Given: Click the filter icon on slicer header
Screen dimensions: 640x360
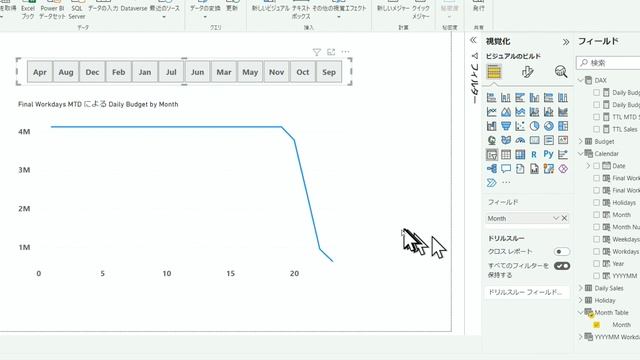Looking at the screenshot, I should [x=316, y=52].
